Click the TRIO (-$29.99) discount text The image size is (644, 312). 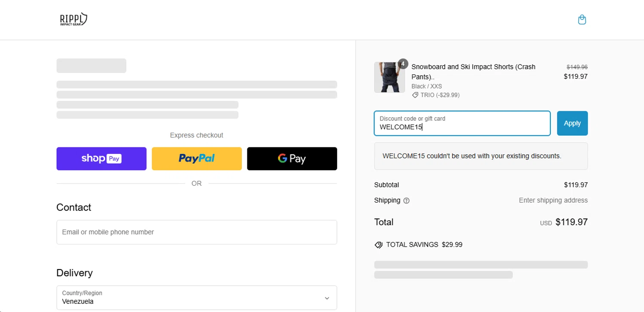[440, 95]
